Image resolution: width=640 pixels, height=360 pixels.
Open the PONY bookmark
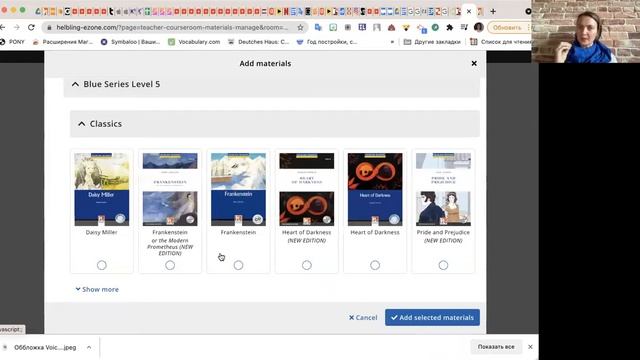point(12,42)
